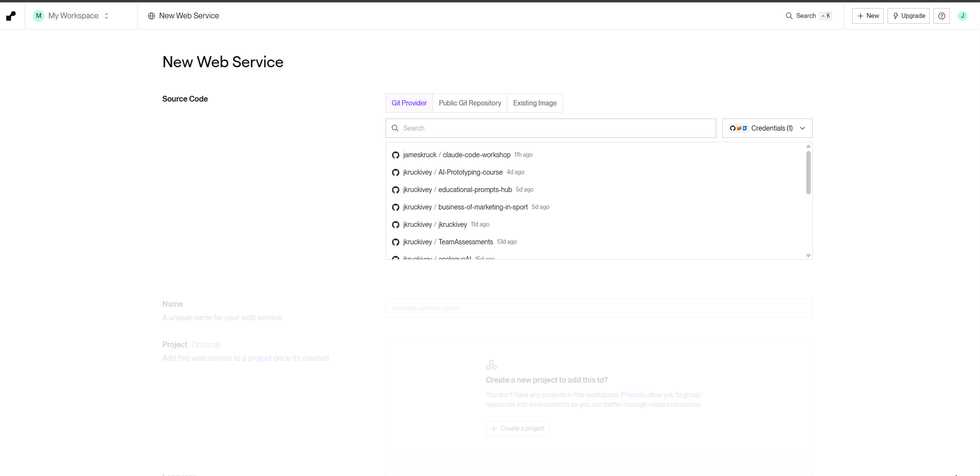Open the My Workspace switcher
Viewport: 980px width, 476px height.
click(x=72, y=16)
